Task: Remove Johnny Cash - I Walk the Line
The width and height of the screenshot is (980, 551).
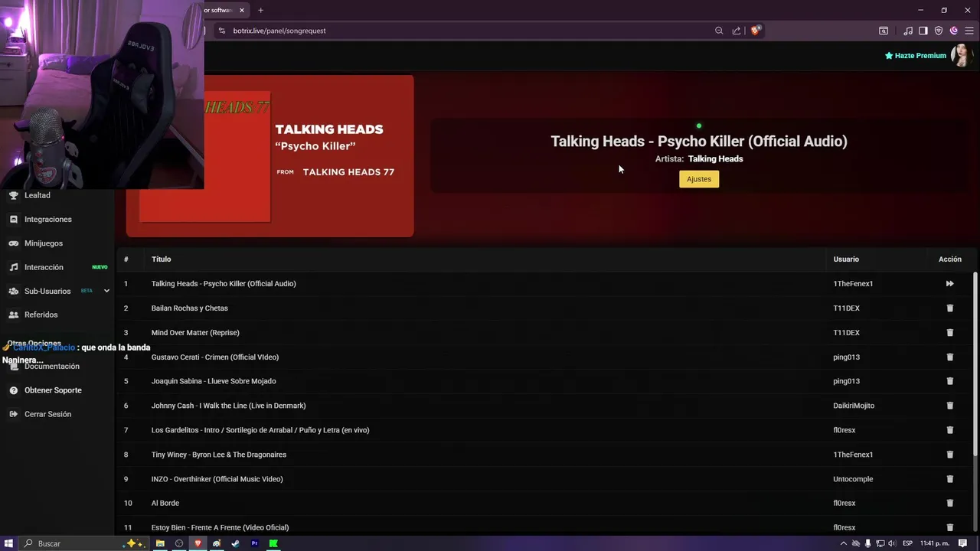Action: coord(950,406)
